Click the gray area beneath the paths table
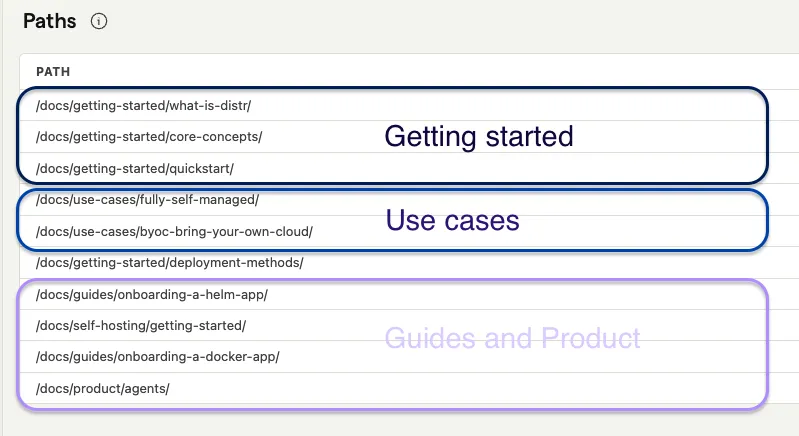The width and height of the screenshot is (799, 436). (x=400, y=423)
